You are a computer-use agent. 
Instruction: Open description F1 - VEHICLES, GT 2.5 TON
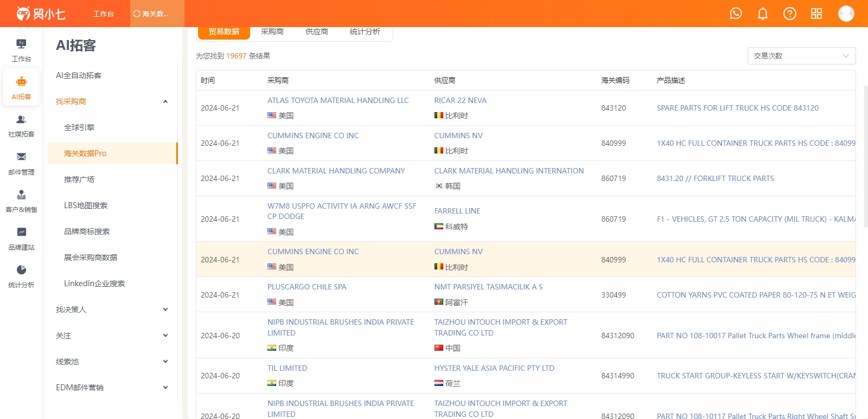coord(756,219)
